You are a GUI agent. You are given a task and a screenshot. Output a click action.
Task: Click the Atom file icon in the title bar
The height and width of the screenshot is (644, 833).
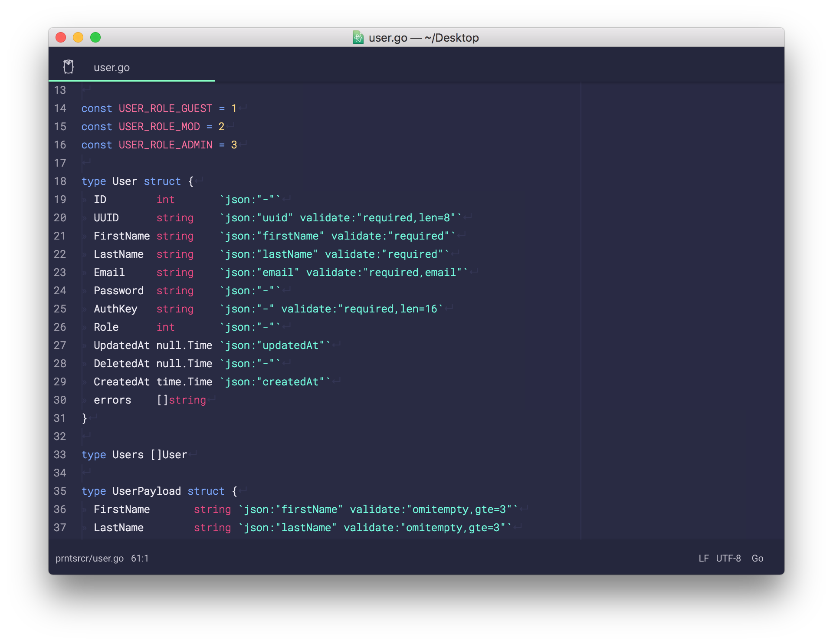(358, 37)
